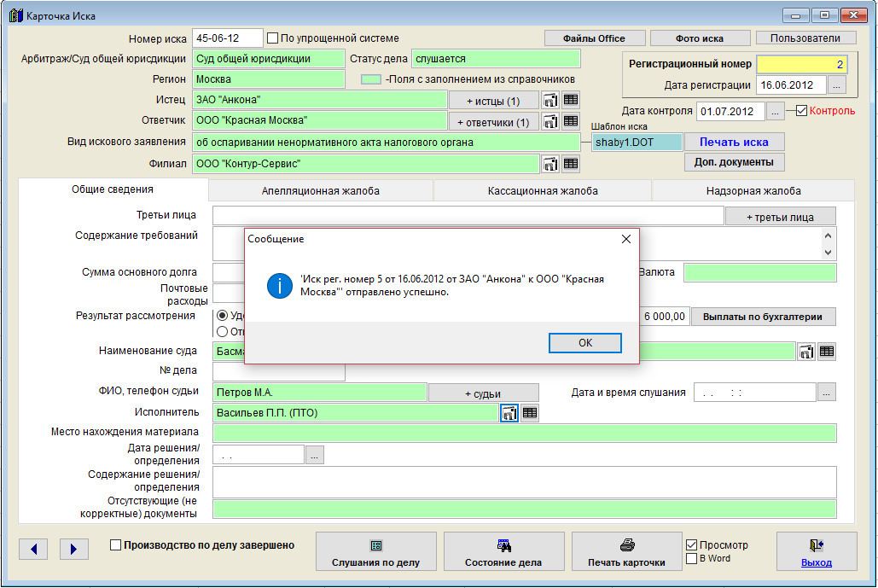878x588 pixels.
Task: Open date picker for Дата регистрации
Action: click(836, 85)
